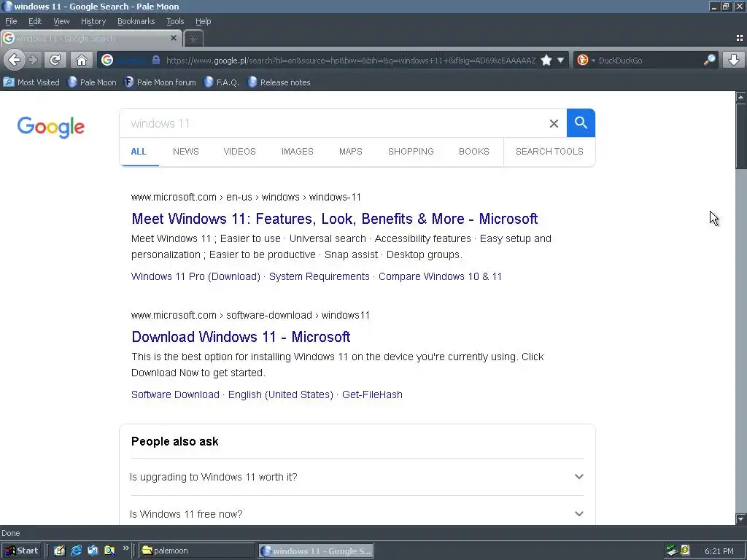Open a new tab with the plus button
Image resolution: width=747 pixels, height=560 pixels.
point(193,39)
